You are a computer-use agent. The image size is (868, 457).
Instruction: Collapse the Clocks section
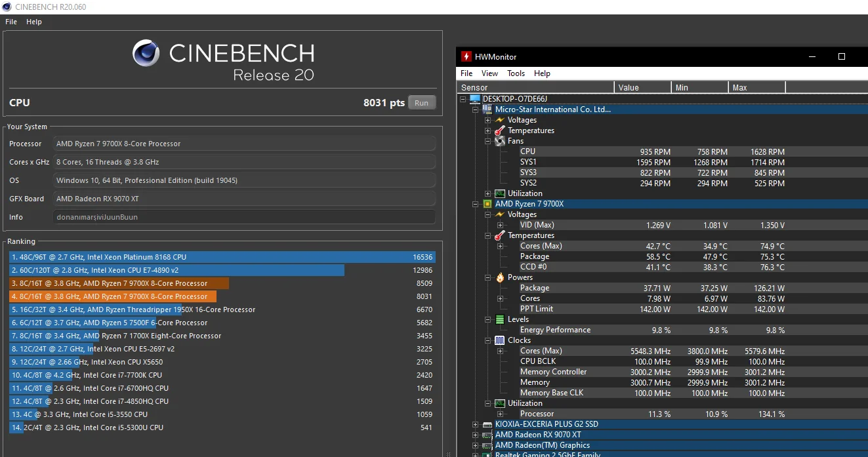click(x=487, y=340)
